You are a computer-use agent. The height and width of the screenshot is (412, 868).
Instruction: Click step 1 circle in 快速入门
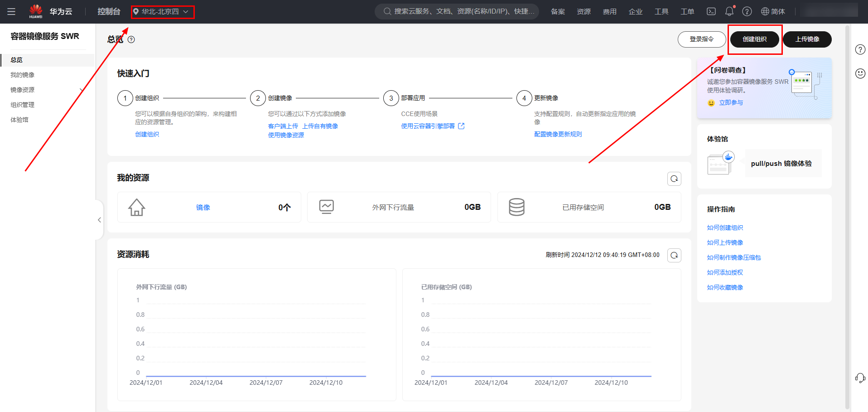[125, 98]
